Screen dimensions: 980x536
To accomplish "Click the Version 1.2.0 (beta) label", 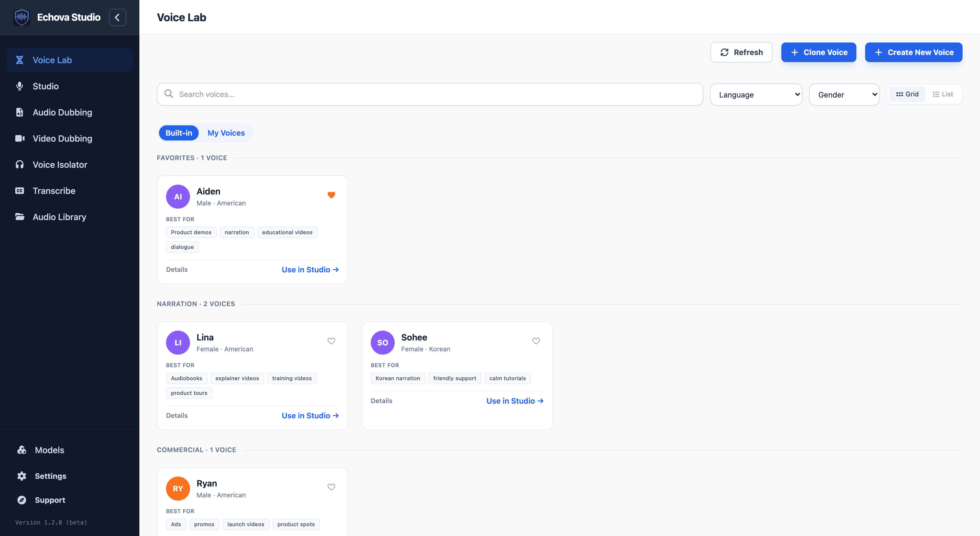I will 51,522.
